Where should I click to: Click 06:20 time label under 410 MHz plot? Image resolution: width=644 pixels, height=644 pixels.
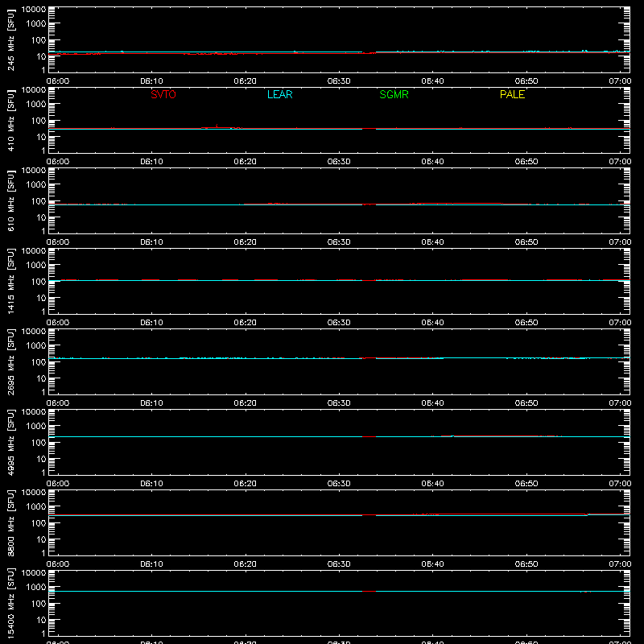click(246, 162)
